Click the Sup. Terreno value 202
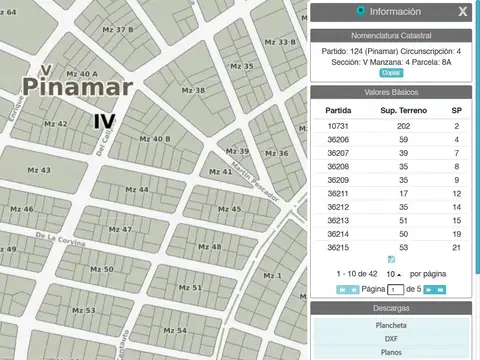Viewport: 480px width, 360px height. point(403,126)
